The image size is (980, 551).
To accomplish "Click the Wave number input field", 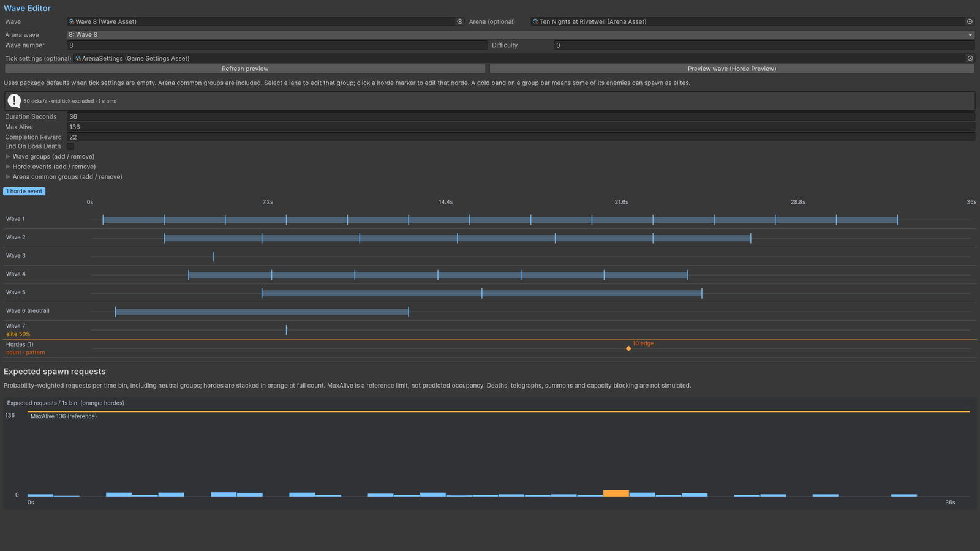I will click(277, 45).
